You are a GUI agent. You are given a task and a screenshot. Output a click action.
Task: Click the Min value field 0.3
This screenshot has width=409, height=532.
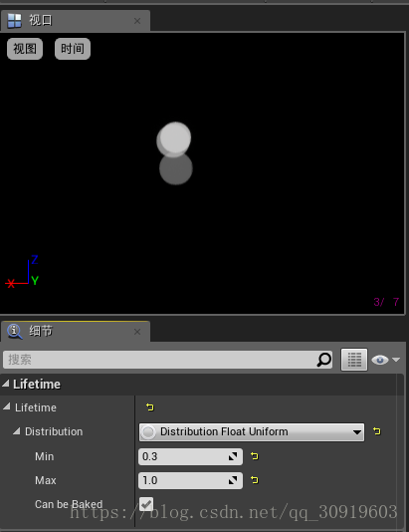[x=190, y=456]
